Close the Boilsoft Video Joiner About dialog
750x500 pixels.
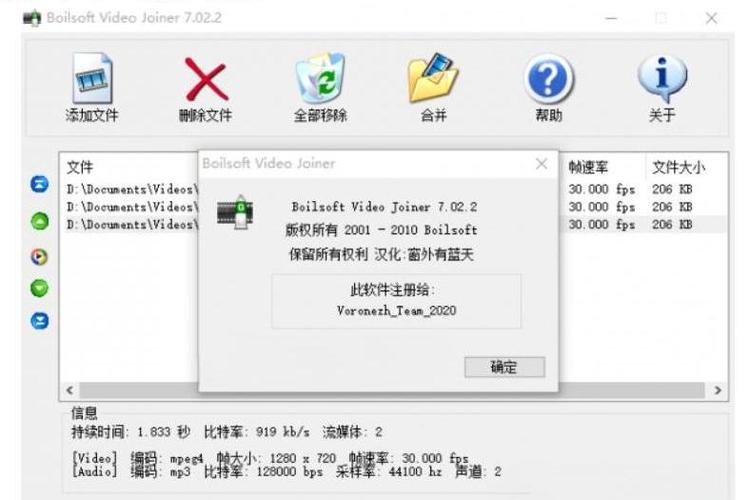[x=541, y=164]
